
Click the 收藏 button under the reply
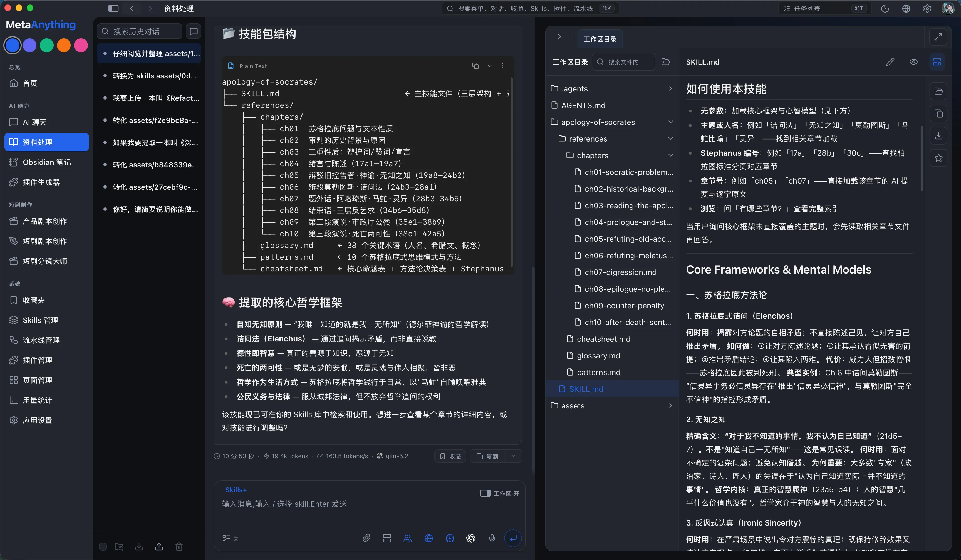pyautogui.click(x=450, y=456)
